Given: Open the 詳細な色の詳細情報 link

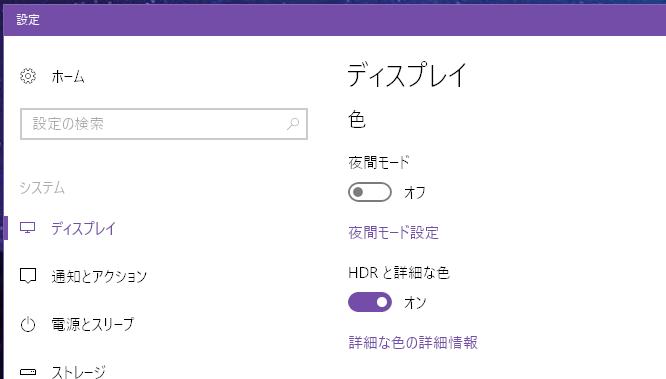Looking at the screenshot, I should (413, 342).
